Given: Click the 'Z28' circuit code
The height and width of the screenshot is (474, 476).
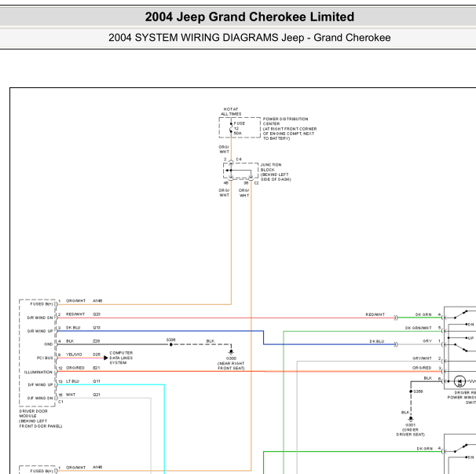Looking at the screenshot, I should (97, 341).
